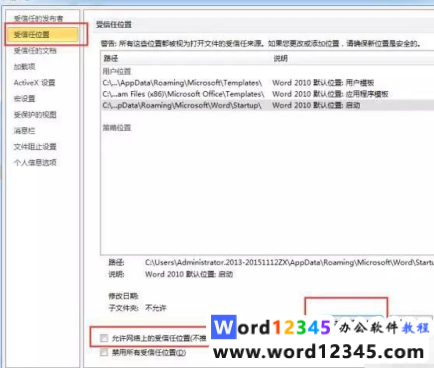
Task: Select 受信任位置 in the sidebar
Action: point(42,35)
